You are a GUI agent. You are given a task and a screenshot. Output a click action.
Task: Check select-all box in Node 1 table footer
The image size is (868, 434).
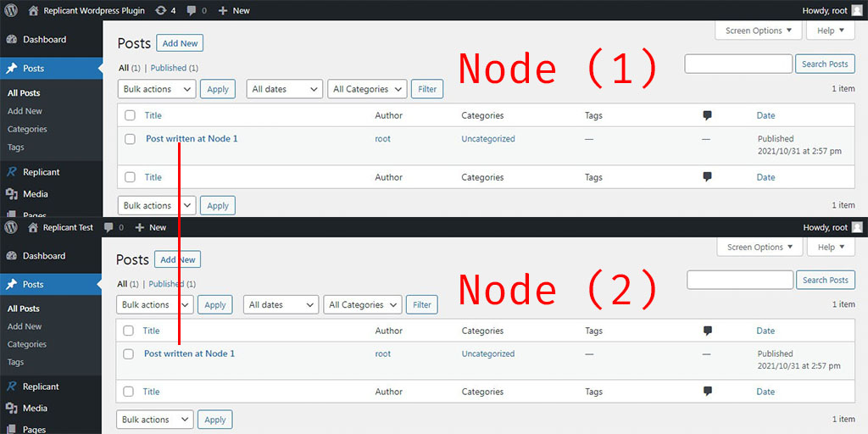(x=130, y=177)
